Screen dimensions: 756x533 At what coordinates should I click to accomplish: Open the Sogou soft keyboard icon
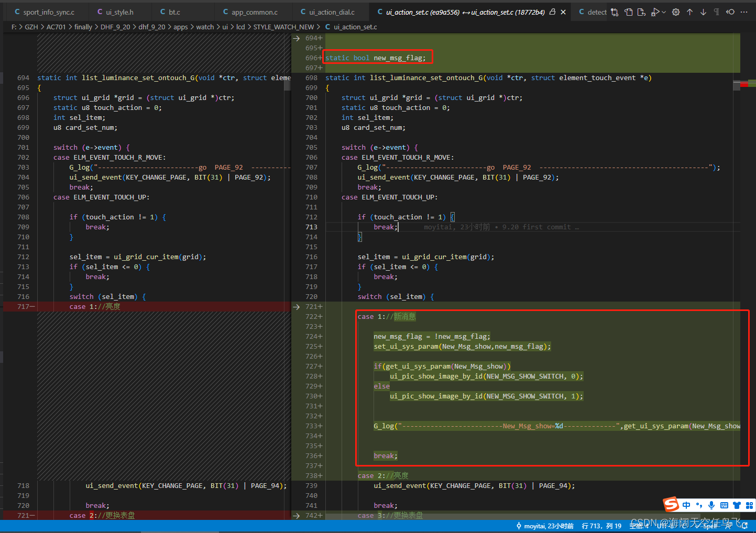(724, 505)
